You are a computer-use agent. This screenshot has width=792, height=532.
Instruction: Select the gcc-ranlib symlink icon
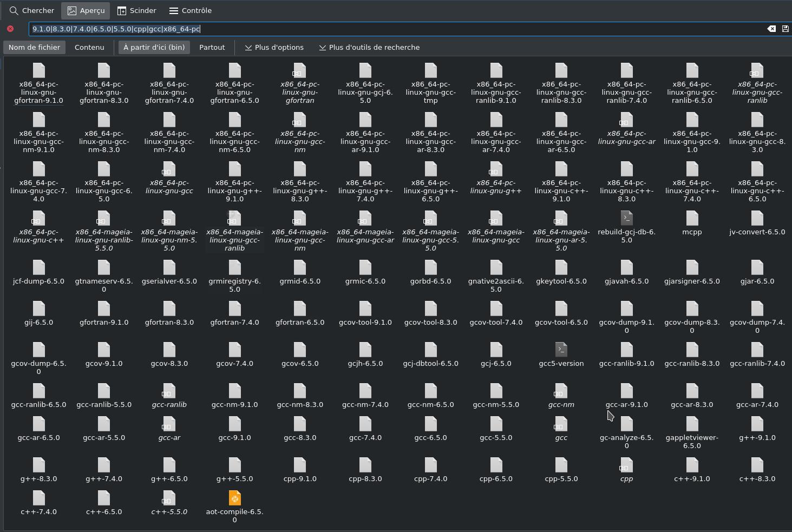169,391
